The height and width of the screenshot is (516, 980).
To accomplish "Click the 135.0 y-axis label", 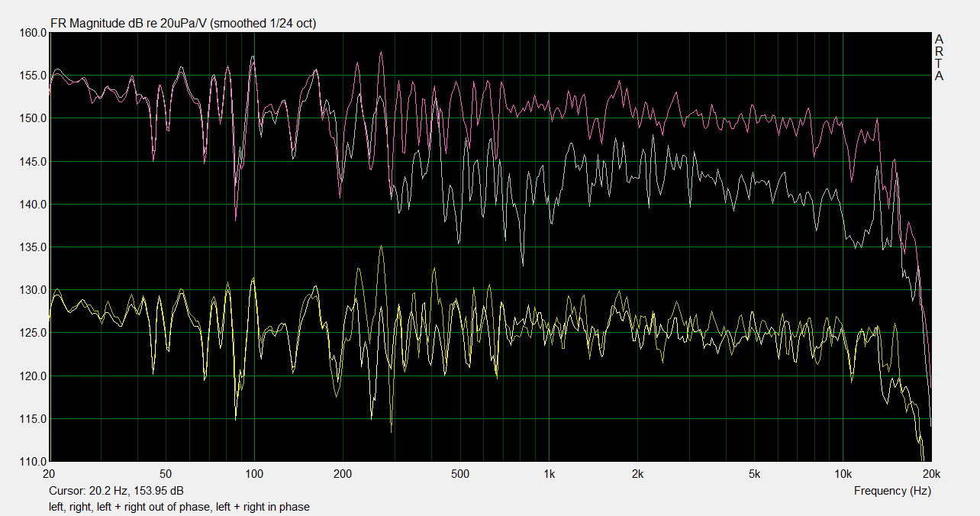I will pyautogui.click(x=31, y=247).
